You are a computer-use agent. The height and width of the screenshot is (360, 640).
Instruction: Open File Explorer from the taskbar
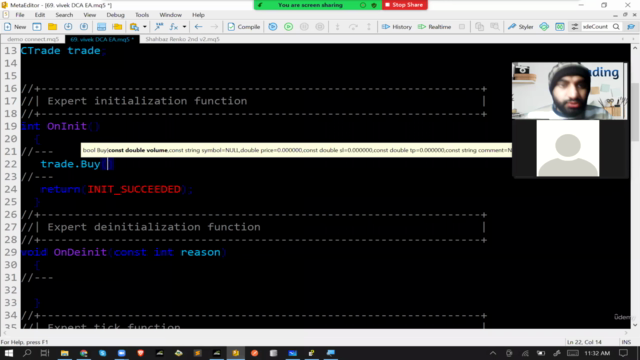pos(64,353)
